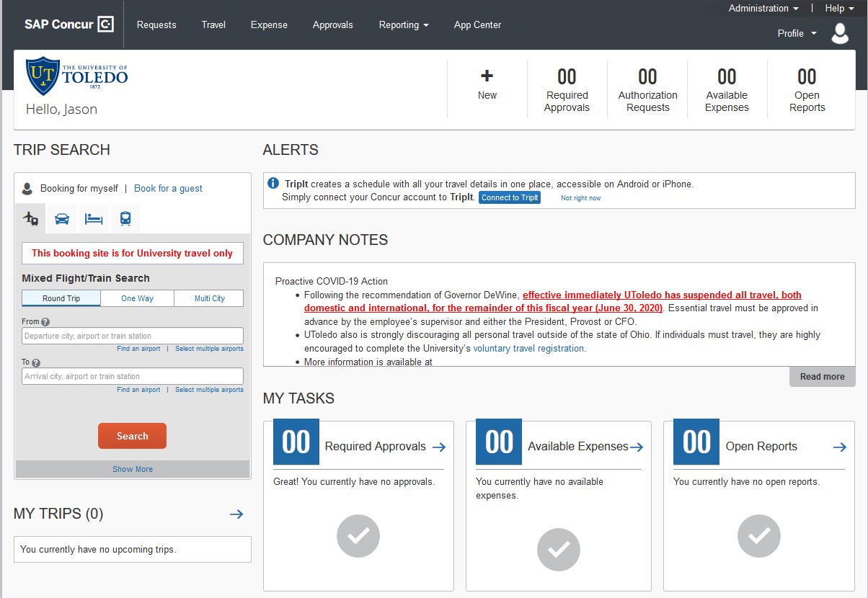Open the 00 Authorization Requests counter
Viewport: 868px width, 598px height.
tap(647, 89)
